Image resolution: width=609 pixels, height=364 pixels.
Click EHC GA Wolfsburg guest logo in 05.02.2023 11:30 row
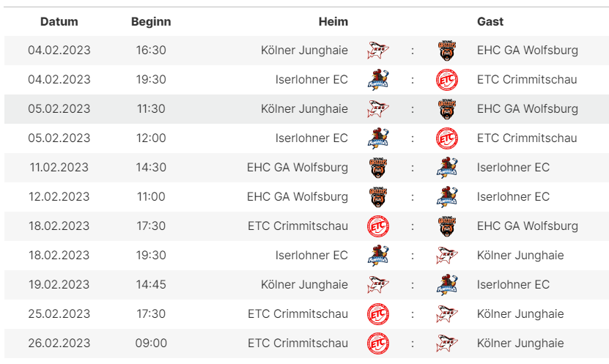(x=447, y=109)
